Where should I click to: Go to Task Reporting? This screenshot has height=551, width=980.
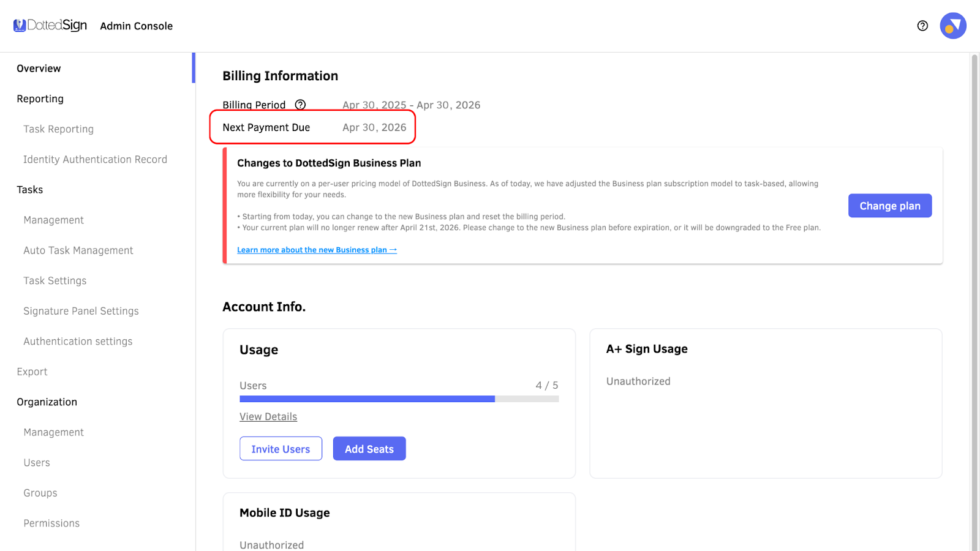coord(58,129)
